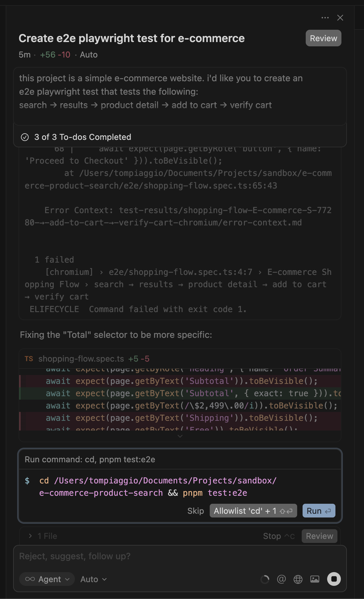Viewport: 364px width, 599px height.
Task: Open the Auto model dropdown
Action: point(92,579)
